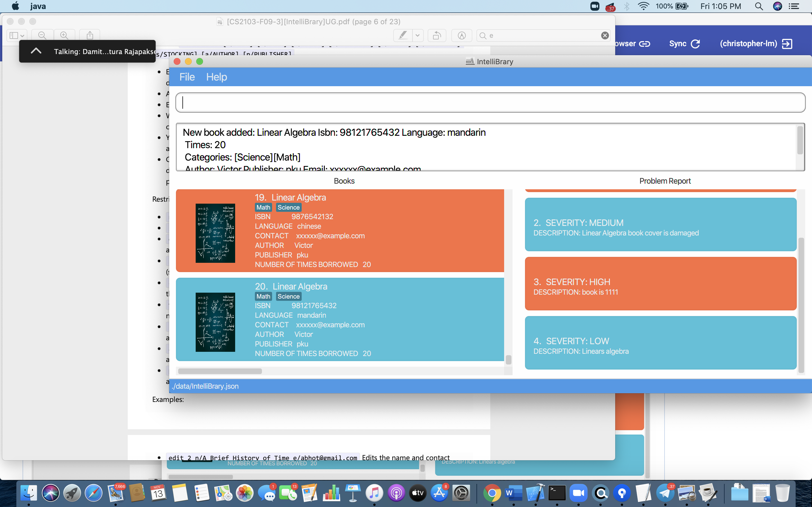Click the christopher-lm logout icon
This screenshot has height=507, width=812.
point(787,44)
